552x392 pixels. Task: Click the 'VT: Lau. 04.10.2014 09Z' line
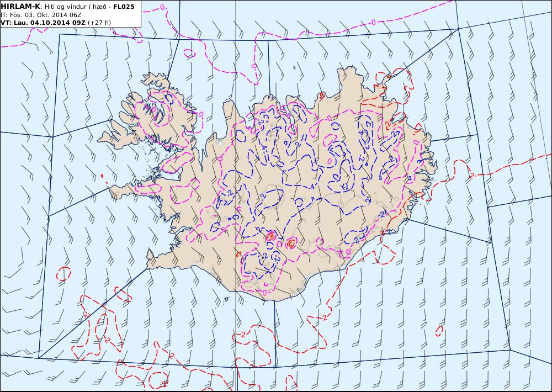coord(43,23)
